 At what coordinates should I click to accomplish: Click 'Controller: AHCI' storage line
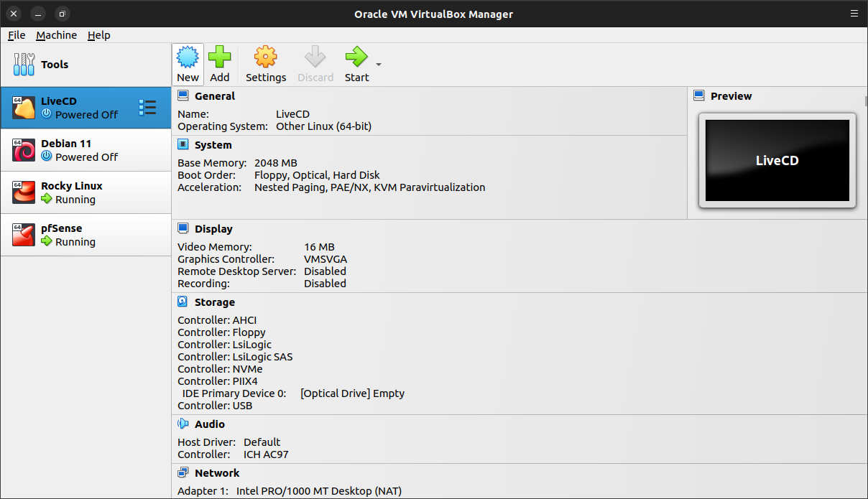pyautogui.click(x=217, y=320)
